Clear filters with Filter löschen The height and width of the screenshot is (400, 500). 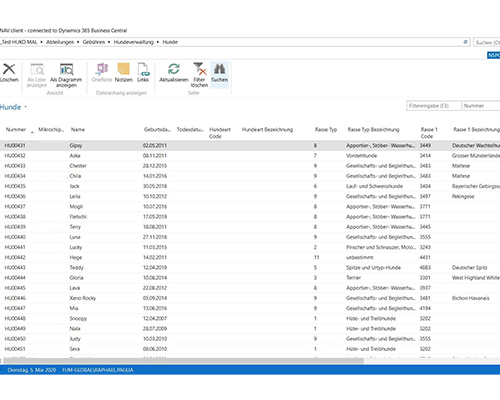pos(199,75)
